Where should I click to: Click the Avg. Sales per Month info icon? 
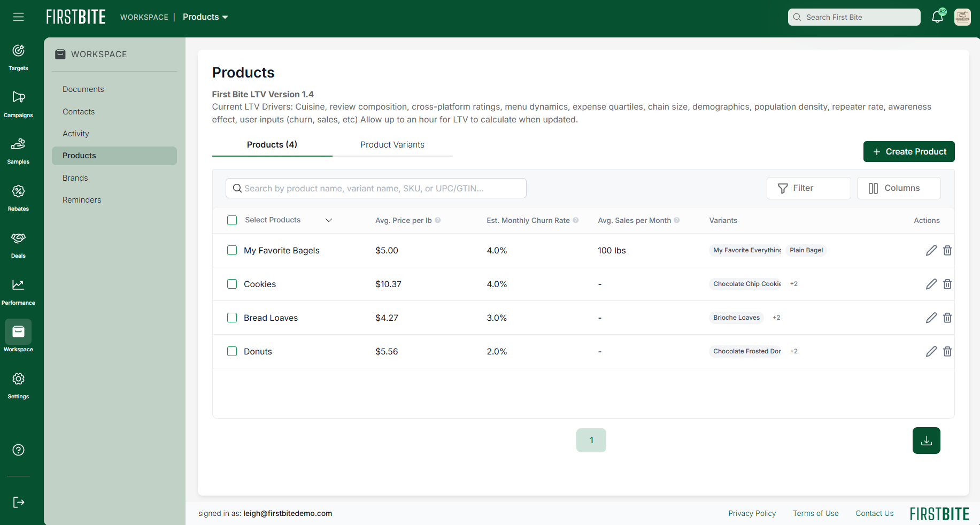click(x=677, y=220)
